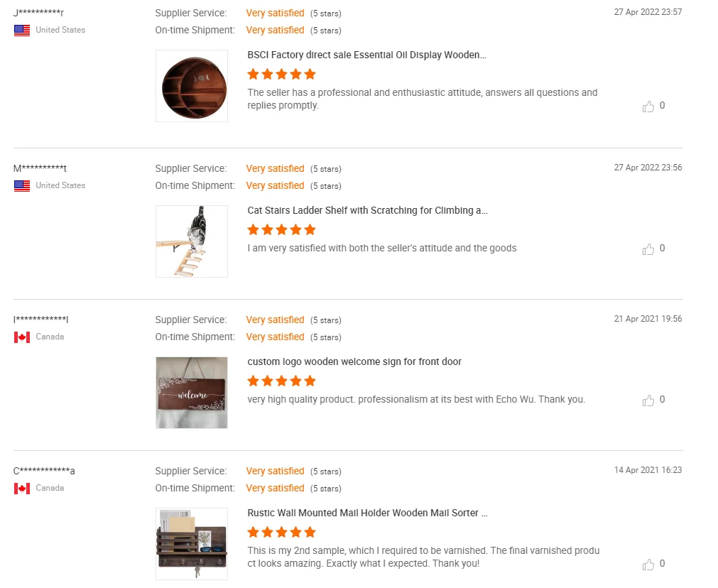
Task: Like the Essential Oil Display review with thumbs-up
Action: [648, 107]
